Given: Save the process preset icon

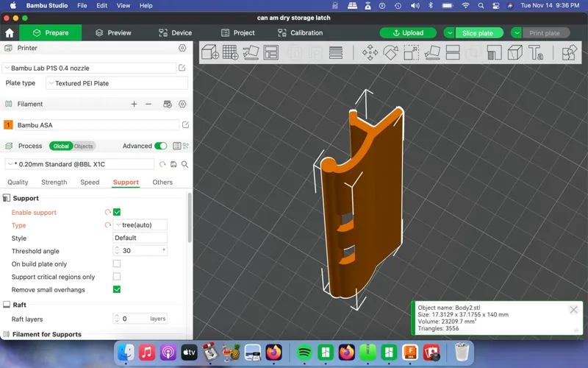Looking at the screenshot, I should coord(173,164).
